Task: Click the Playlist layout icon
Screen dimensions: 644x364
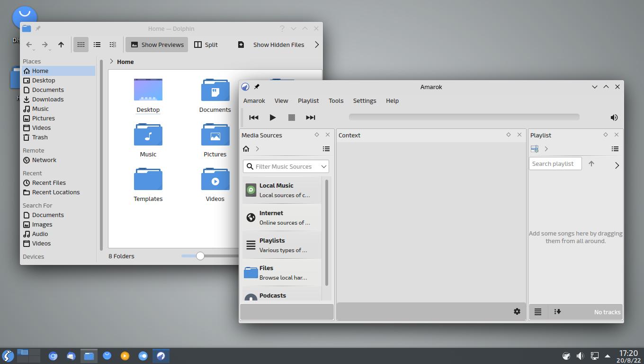Action: (x=535, y=149)
